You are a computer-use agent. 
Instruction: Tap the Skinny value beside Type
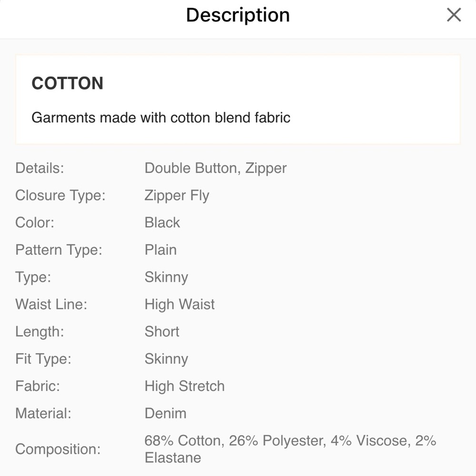pos(166,277)
